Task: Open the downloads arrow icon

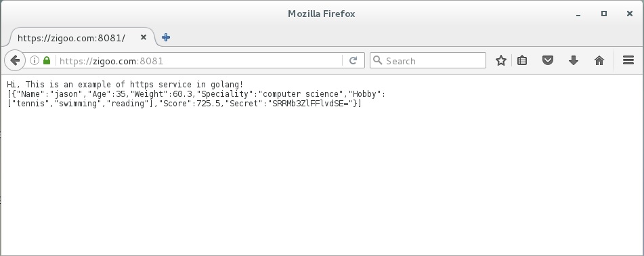Action: pyautogui.click(x=574, y=61)
